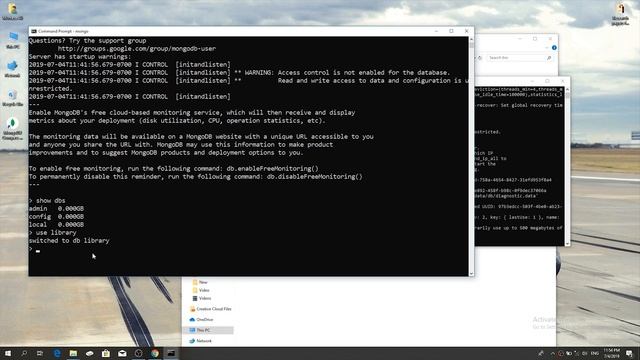Launch Google Chrome from taskbar
The height and width of the screenshot is (360, 640).
click(155, 353)
